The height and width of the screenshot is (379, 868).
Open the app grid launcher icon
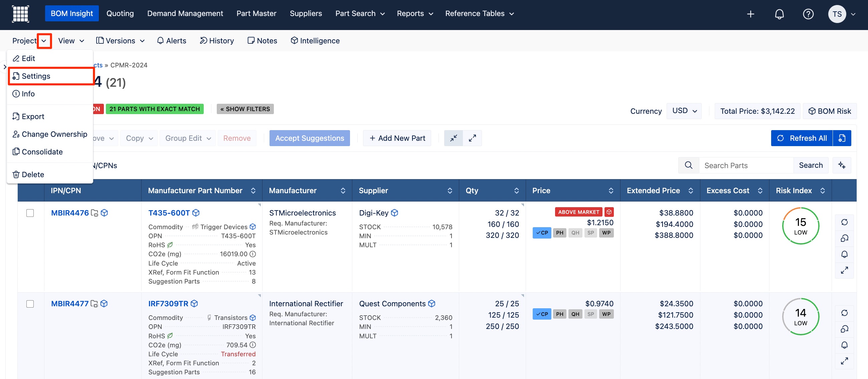(x=21, y=14)
